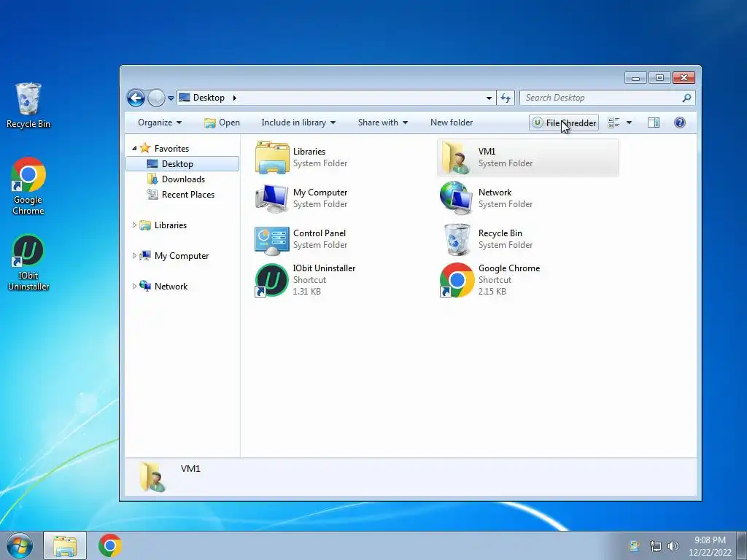Screen dimensions: 747x560
Task: Close the Explorer window
Action: 684,77
